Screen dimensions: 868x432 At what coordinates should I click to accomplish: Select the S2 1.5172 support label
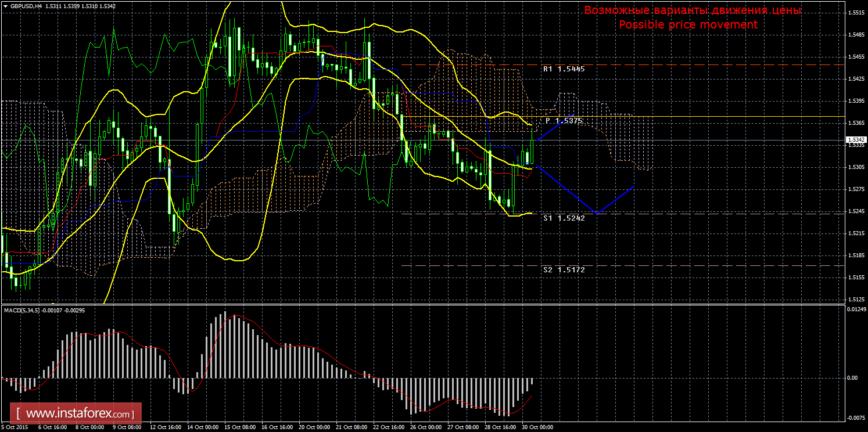564,270
